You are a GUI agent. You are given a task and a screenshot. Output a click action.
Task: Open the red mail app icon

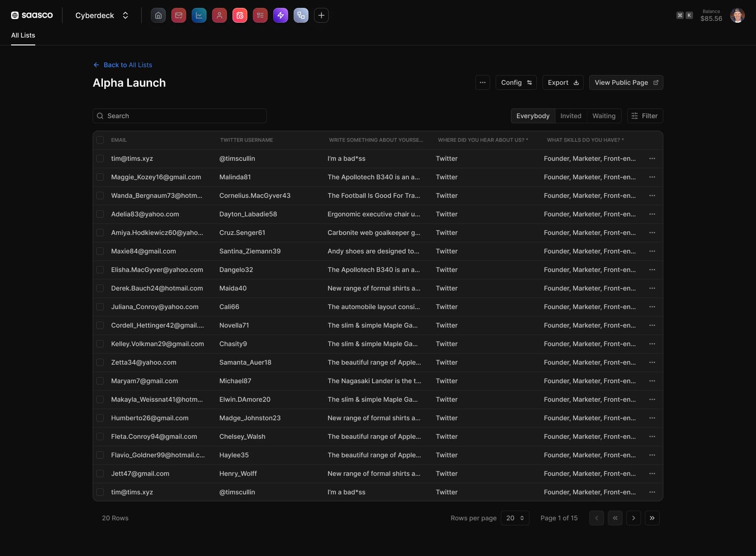[178, 15]
